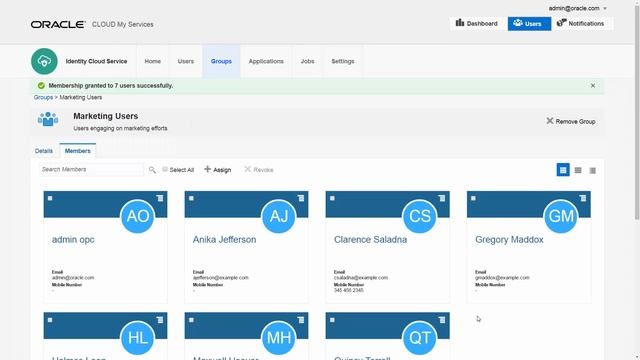
Task: Click the blue Users button in header
Action: point(529,24)
